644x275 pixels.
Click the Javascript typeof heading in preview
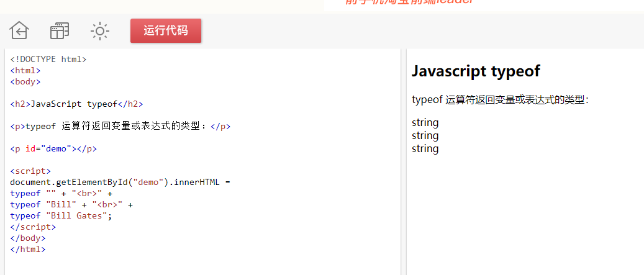[476, 71]
